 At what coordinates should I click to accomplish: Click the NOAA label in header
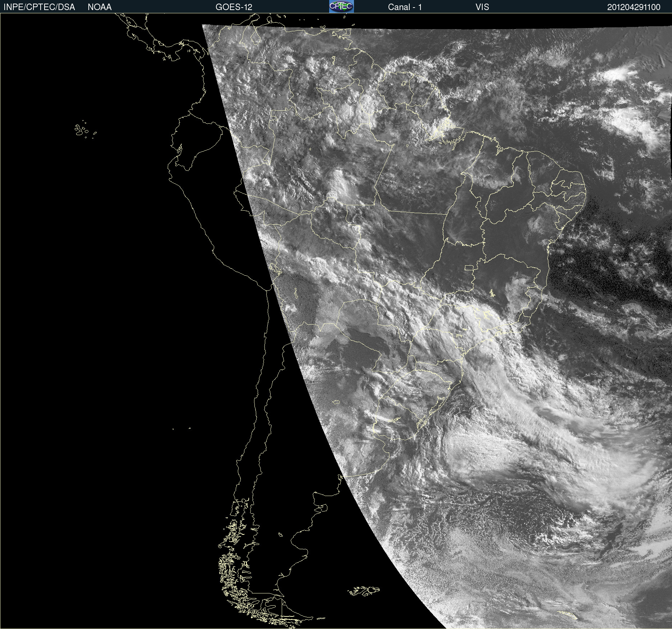(100, 7)
